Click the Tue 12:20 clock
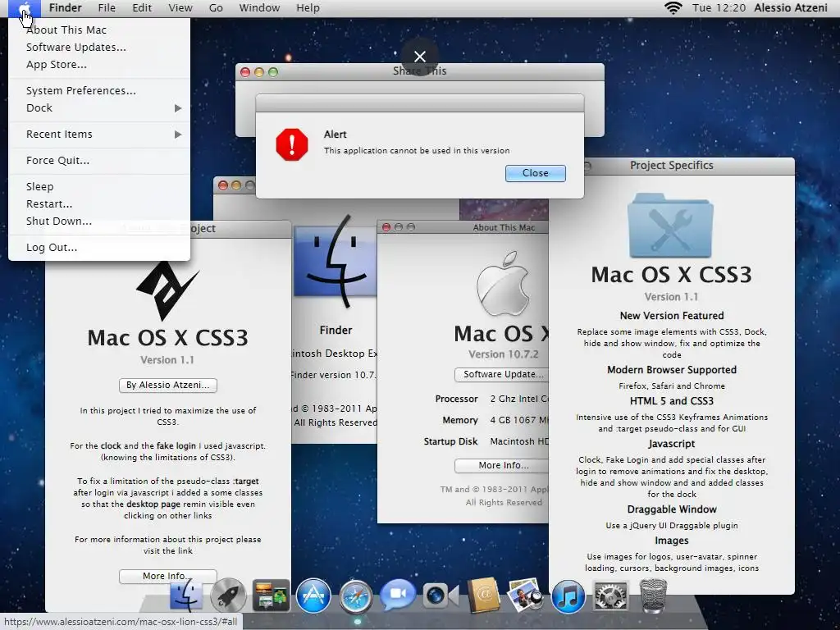840x630 pixels. 719,8
